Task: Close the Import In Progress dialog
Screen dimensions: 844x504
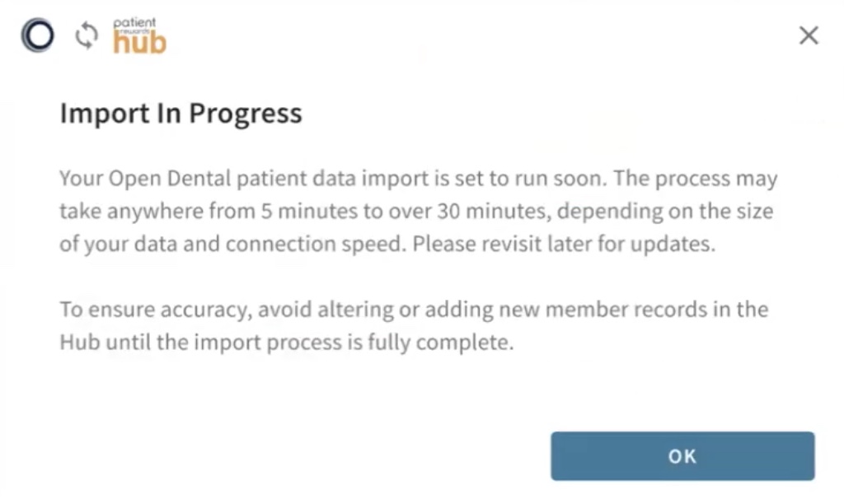Action: (809, 35)
